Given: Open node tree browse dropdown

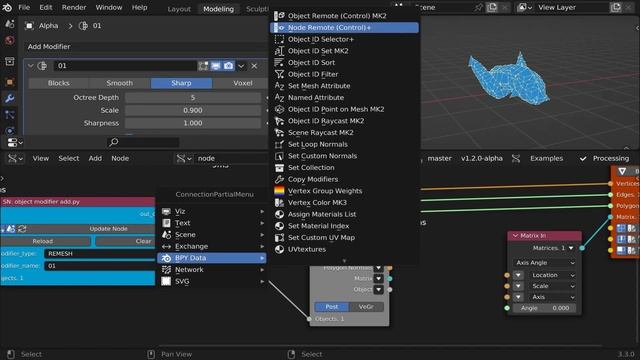Looking at the screenshot, I should (184, 158).
